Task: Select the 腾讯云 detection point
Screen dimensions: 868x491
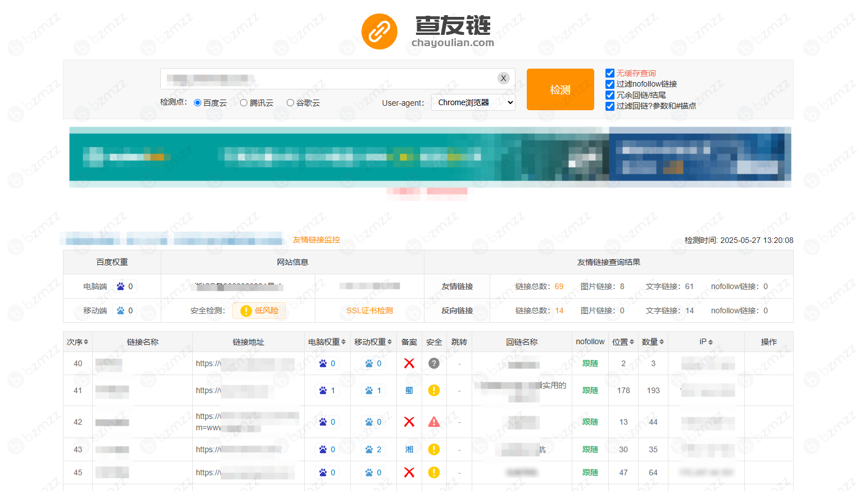Action: coord(243,103)
